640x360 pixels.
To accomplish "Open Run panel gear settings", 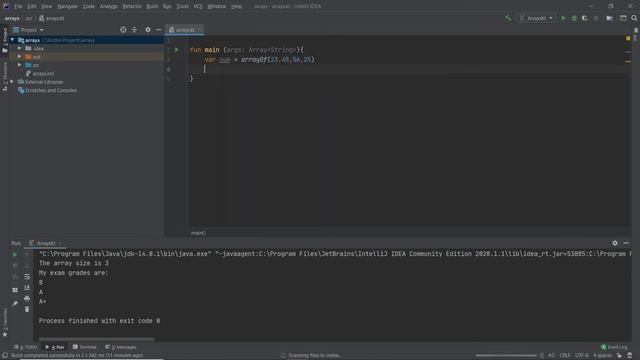I will 615,243.
